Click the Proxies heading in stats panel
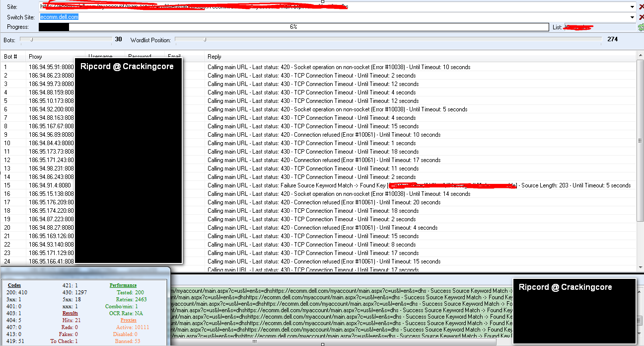644x346 pixels. pyautogui.click(x=129, y=320)
